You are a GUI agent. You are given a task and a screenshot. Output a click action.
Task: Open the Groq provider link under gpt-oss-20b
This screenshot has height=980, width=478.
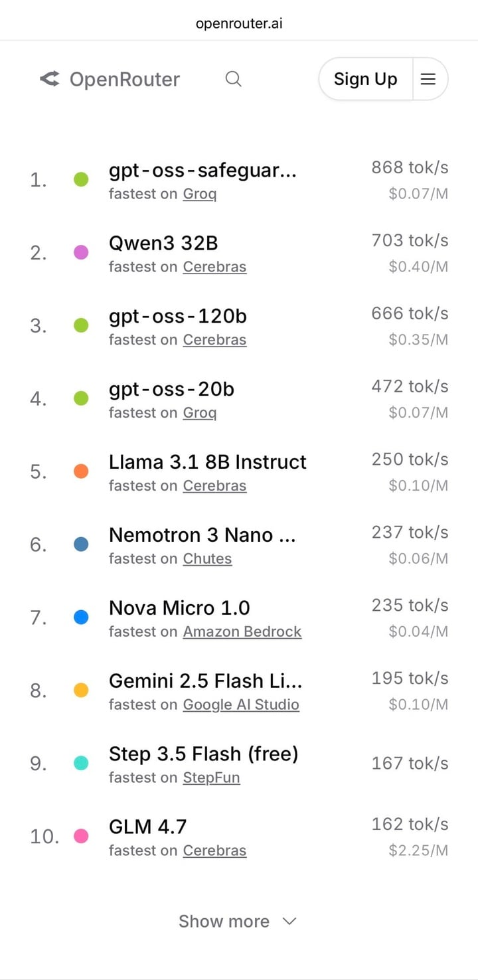200,413
